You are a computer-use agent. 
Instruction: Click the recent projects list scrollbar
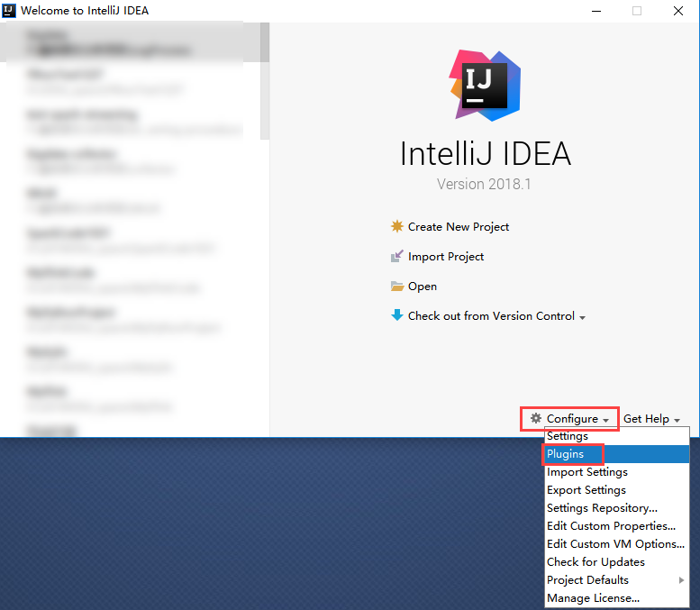[265, 81]
